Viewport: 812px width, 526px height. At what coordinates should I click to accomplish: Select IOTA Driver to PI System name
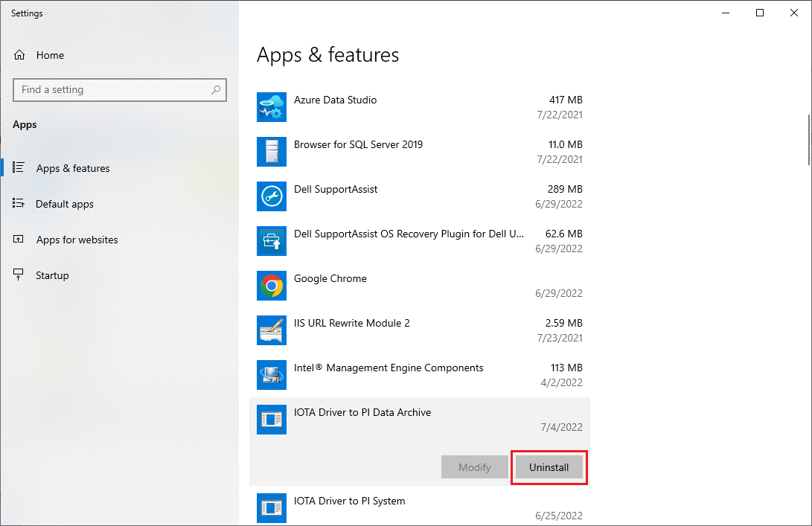point(350,501)
